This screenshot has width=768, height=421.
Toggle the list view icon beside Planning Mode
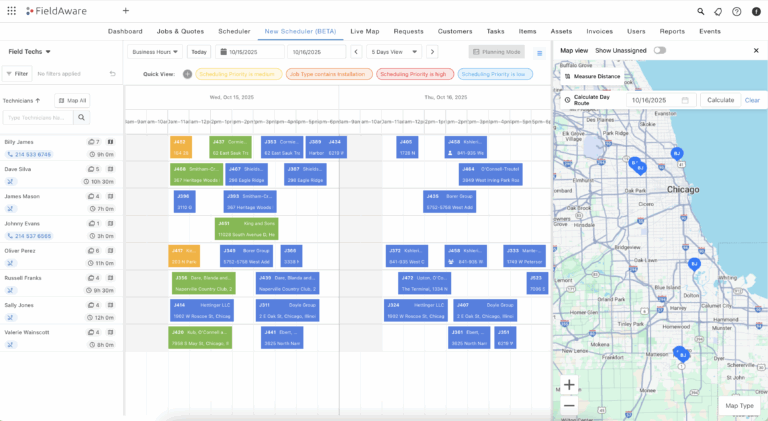click(x=539, y=52)
